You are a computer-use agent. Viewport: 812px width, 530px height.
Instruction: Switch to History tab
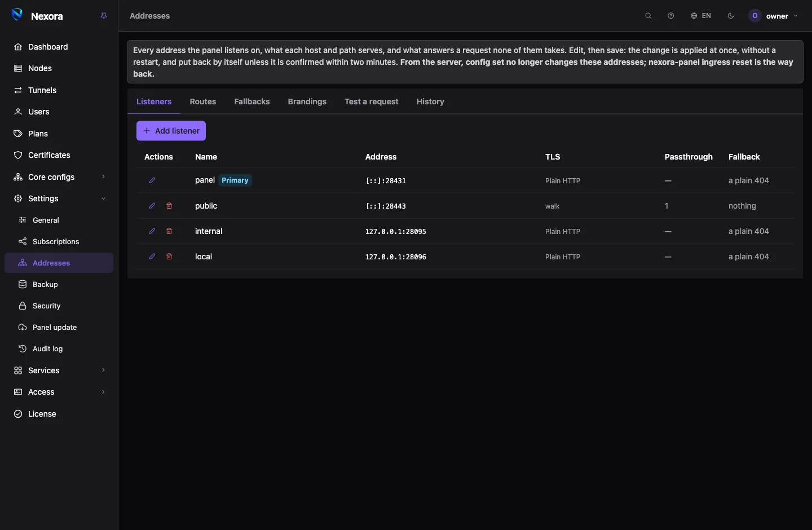coord(430,101)
